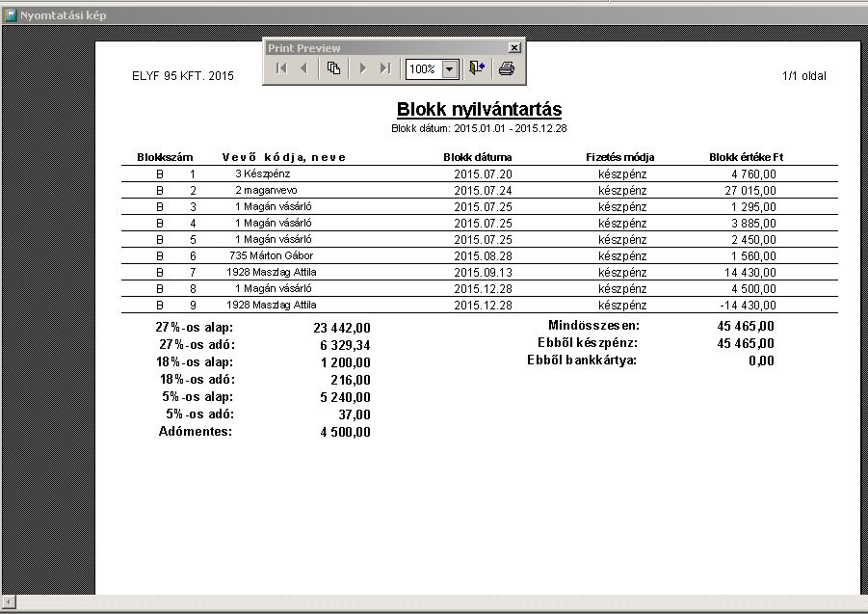Viewport: 868px width, 614px height.
Task: Click the Nyomtatási kép window icon
Action: [10, 15]
